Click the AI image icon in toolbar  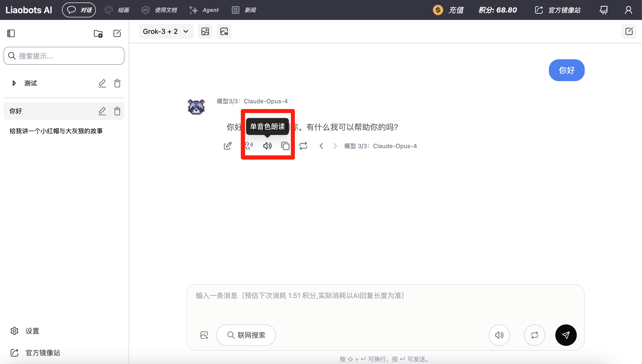pyautogui.click(x=224, y=32)
